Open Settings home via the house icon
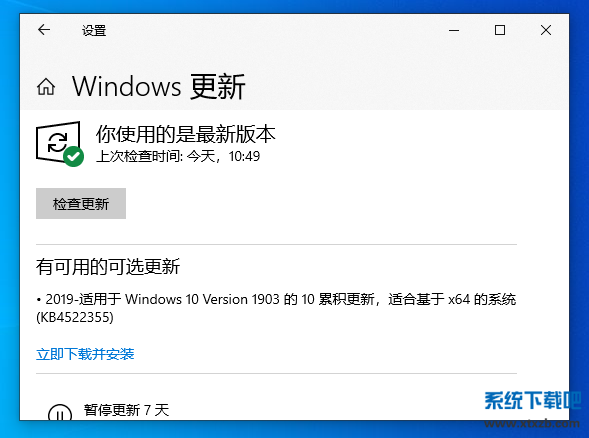The width and height of the screenshot is (589, 438). [x=46, y=87]
